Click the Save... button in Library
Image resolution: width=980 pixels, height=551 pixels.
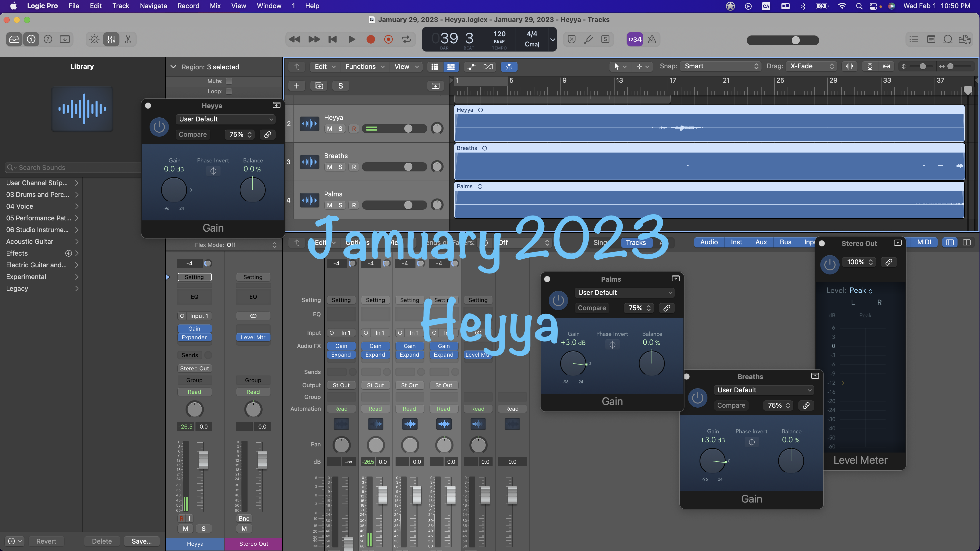142,541
